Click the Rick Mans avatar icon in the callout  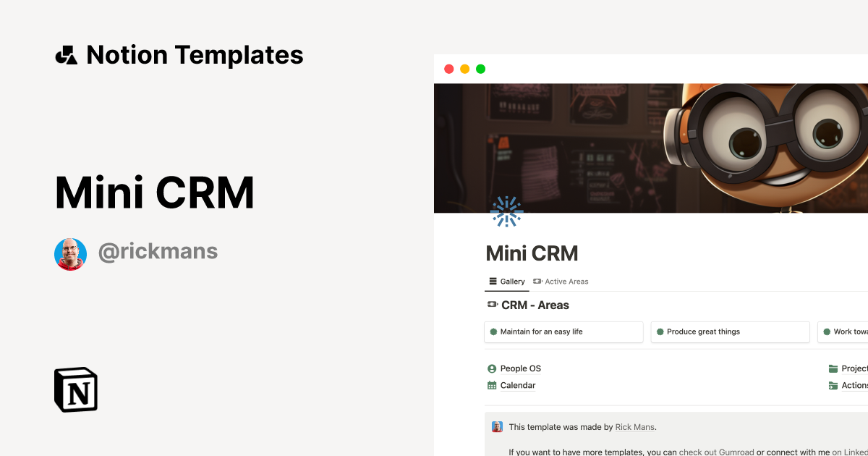[497, 427]
